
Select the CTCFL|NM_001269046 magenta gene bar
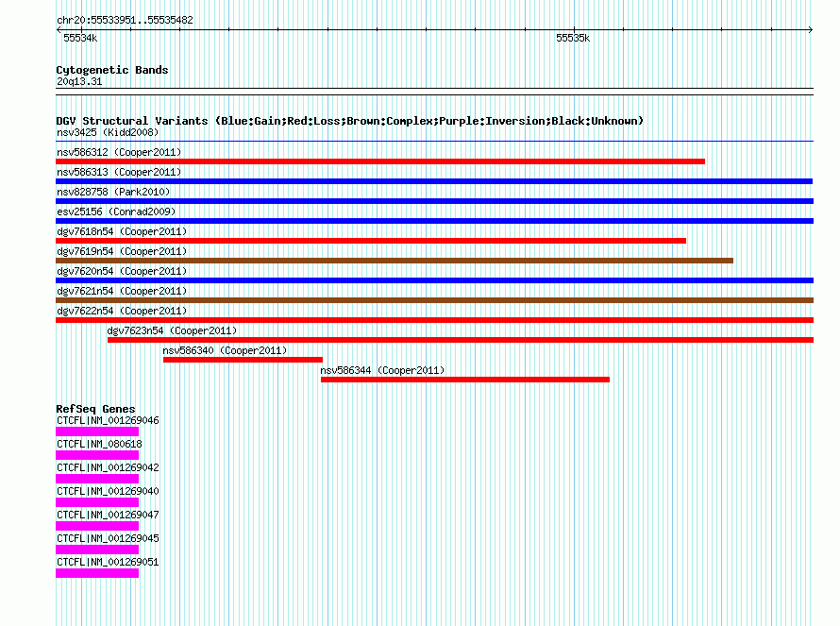(x=97, y=431)
